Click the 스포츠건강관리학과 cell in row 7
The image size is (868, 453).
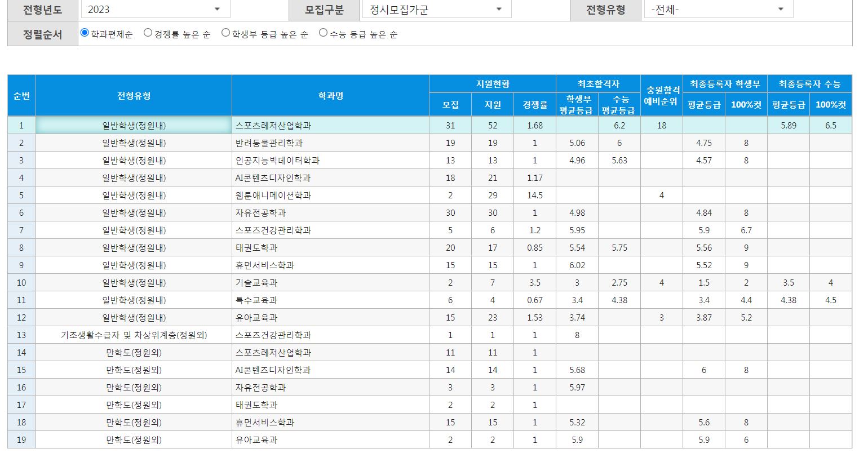pos(330,230)
